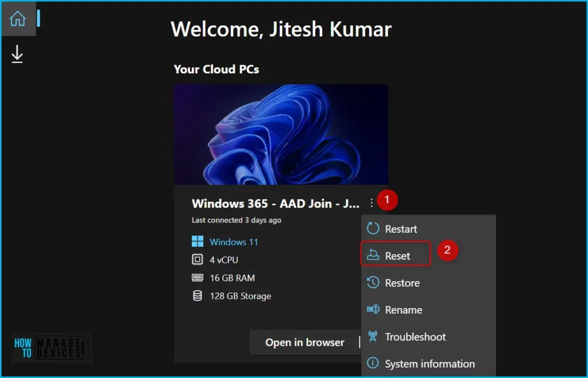
Task: Click the 'Last connected 3 days ago' text
Action: pyautogui.click(x=237, y=220)
